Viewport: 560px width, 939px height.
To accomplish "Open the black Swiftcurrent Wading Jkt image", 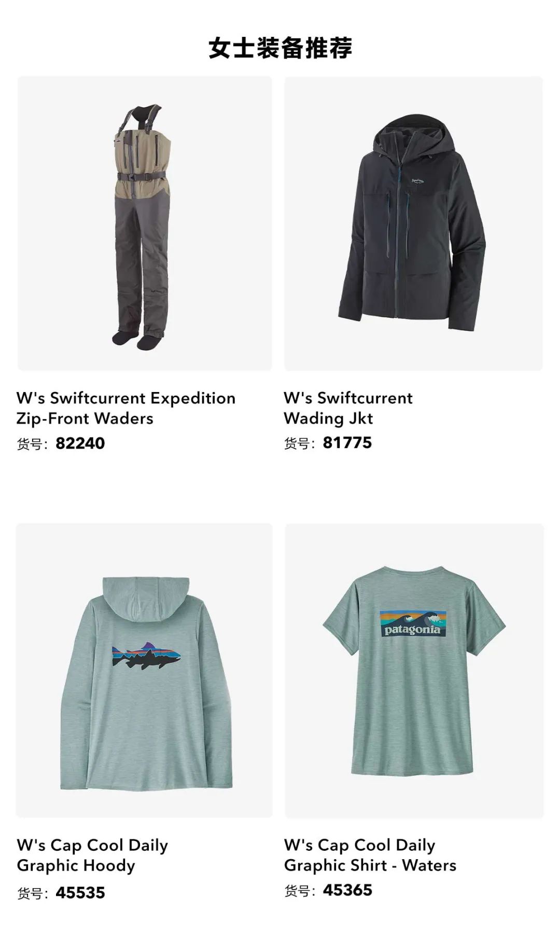I will (413, 223).
